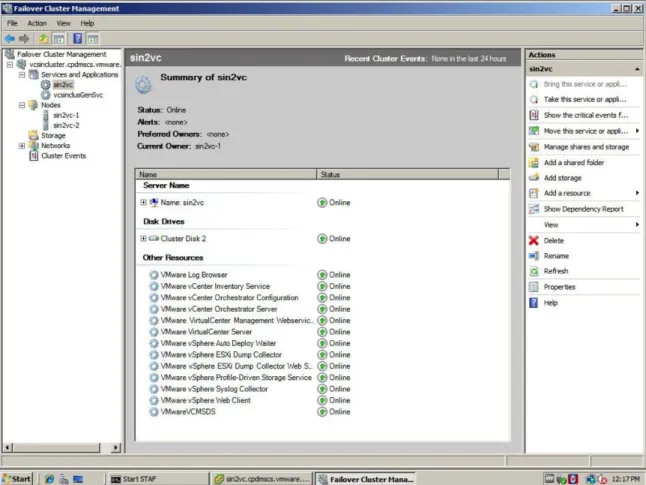Click left pane scrollbar left arrow

pos(8,447)
